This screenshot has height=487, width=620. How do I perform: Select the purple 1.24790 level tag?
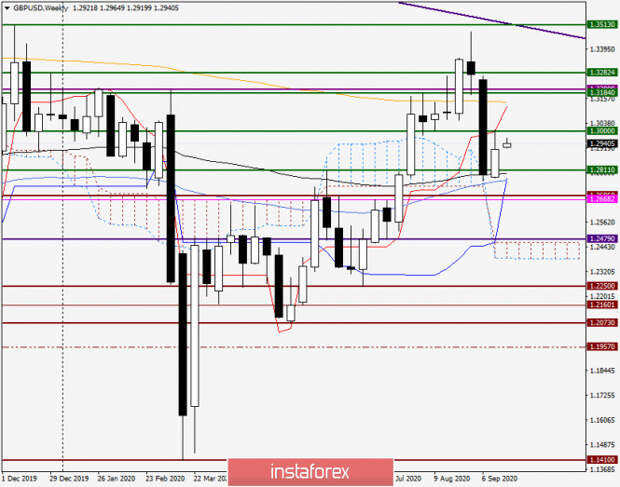pos(602,239)
